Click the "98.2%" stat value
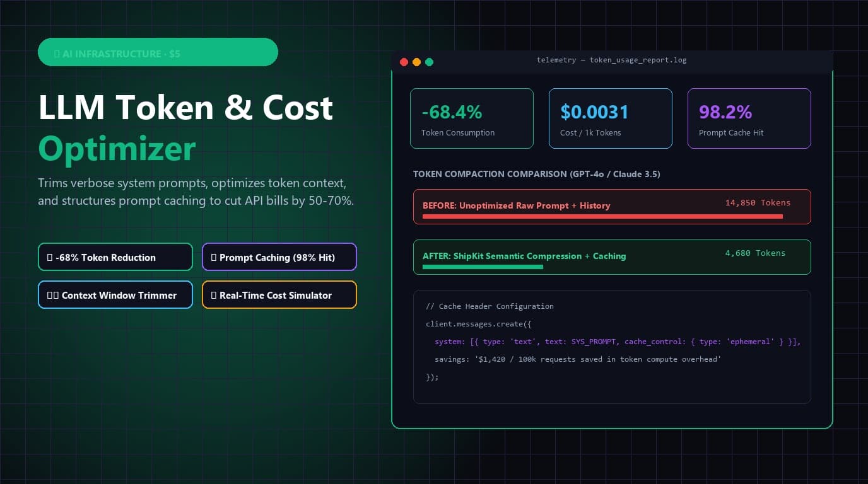This screenshot has height=484, width=868. [725, 112]
